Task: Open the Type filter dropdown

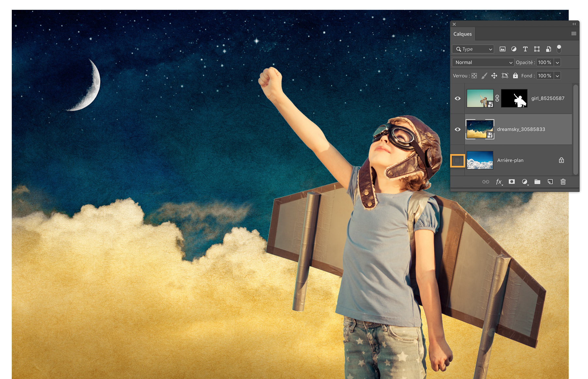Action: pos(473,49)
